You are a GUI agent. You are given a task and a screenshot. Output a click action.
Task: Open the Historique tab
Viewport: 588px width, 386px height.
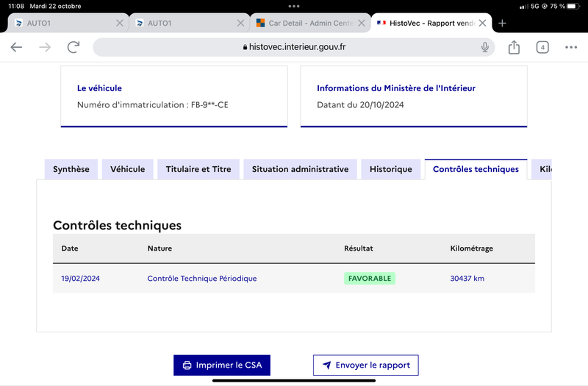click(x=391, y=169)
